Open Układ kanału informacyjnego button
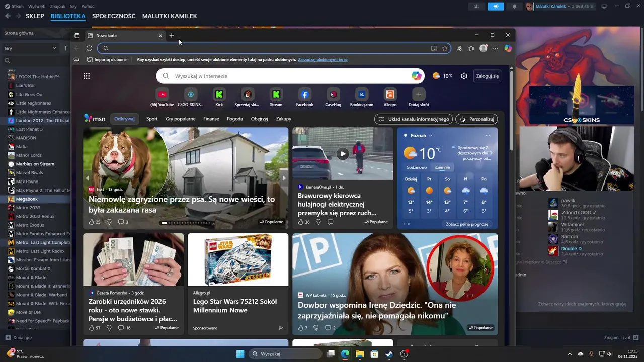Screen dimensions: 644x362 coord(413,119)
